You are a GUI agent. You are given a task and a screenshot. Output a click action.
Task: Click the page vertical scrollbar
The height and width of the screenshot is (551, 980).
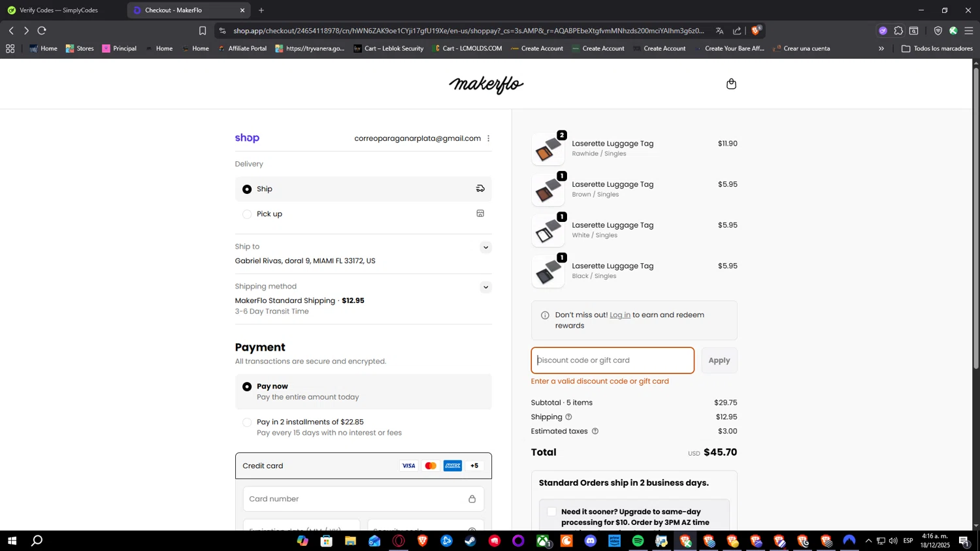pos(976,219)
